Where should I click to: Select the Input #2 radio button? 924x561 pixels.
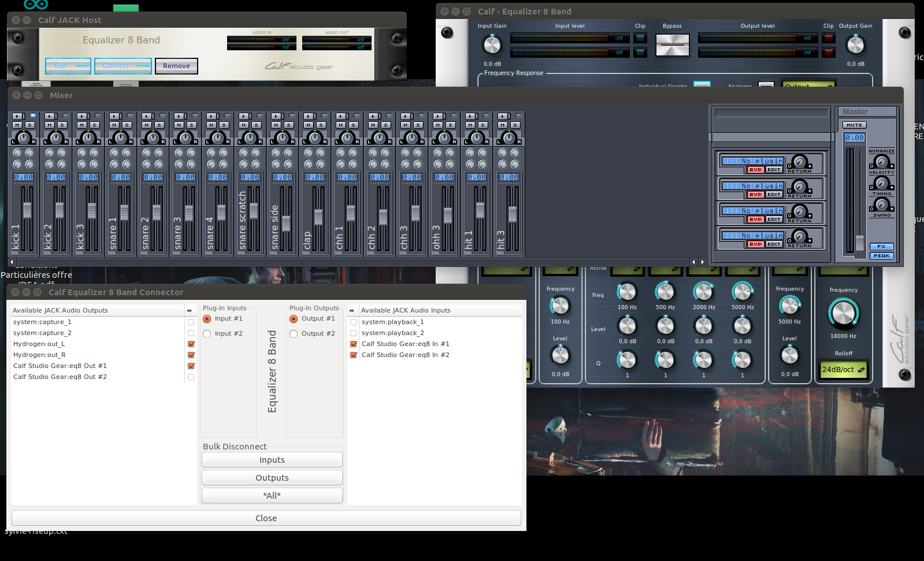click(x=207, y=334)
